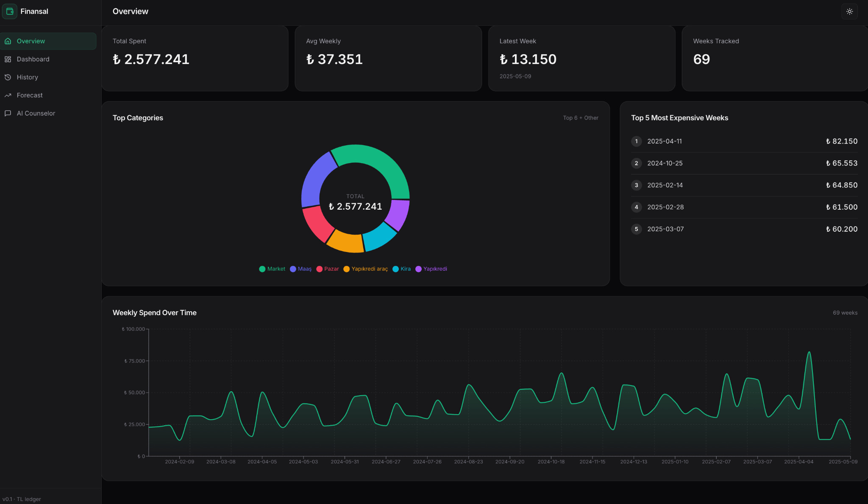Viewport: 868px width, 504px height.
Task: Select the rank 1 week 2025-04-11
Action: tap(665, 141)
